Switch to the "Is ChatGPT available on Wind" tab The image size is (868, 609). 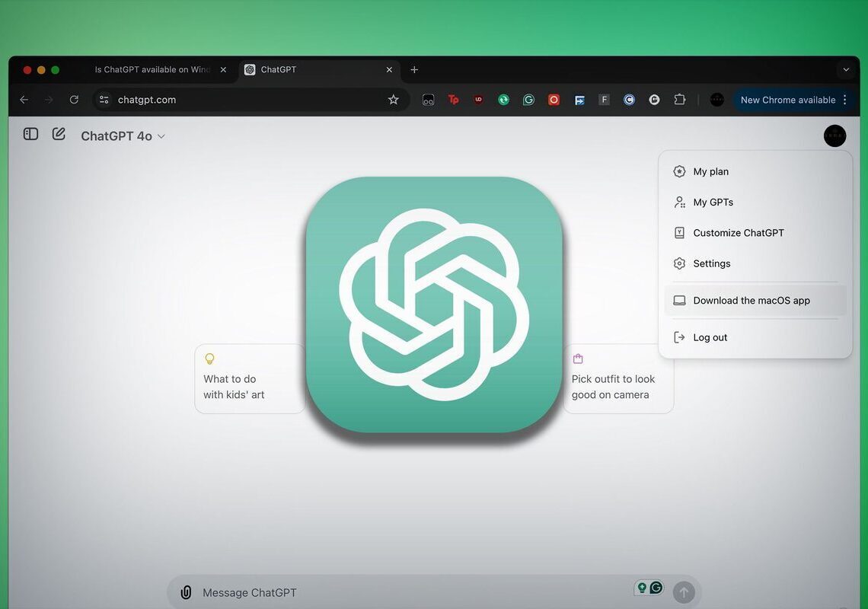[x=152, y=70]
